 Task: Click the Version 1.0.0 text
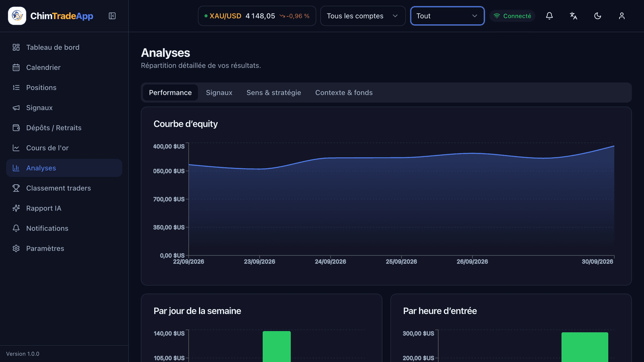23,354
